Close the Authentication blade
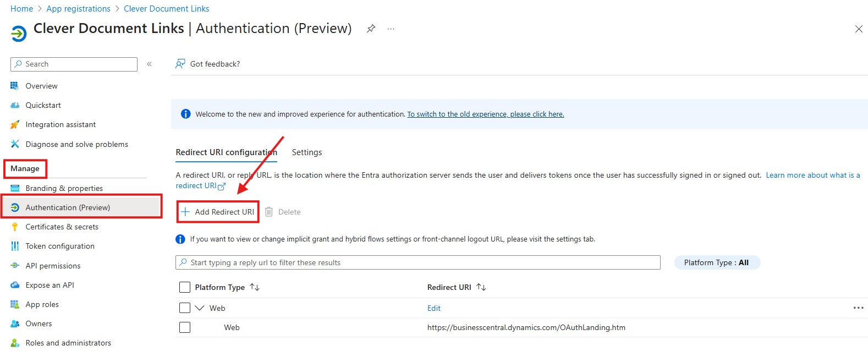The image size is (868, 351). tap(859, 29)
